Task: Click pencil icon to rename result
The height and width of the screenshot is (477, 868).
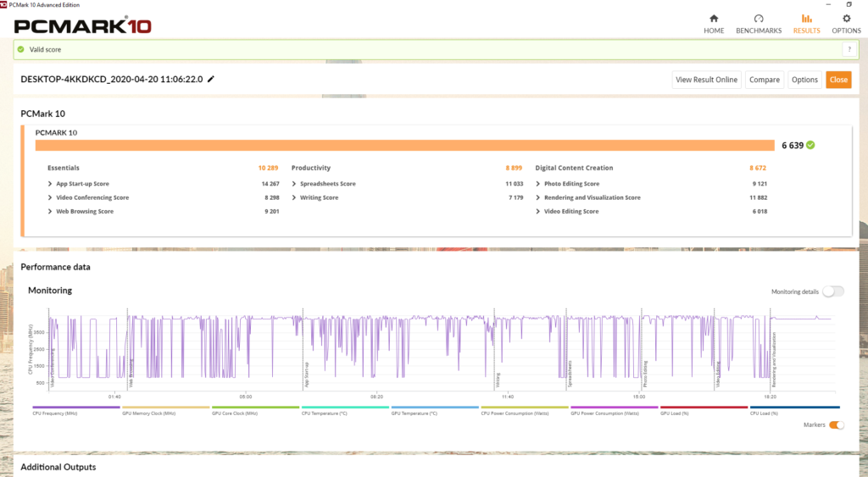Action: 211,79
